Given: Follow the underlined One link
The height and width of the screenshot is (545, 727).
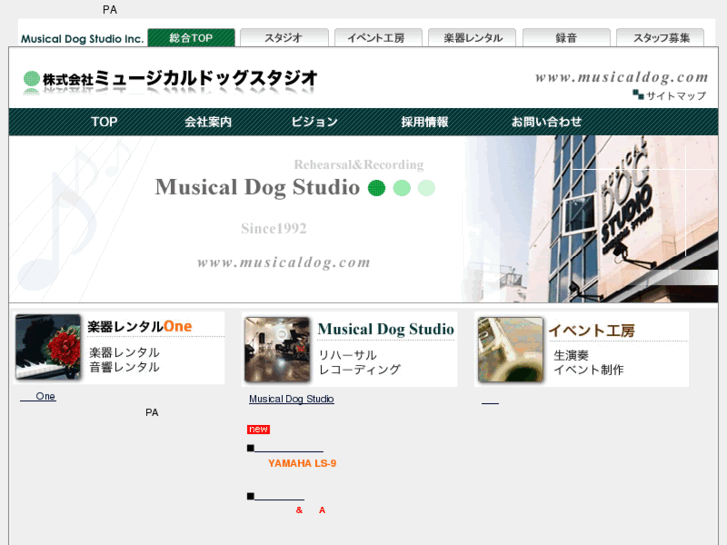Looking at the screenshot, I should (x=38, y=397).
